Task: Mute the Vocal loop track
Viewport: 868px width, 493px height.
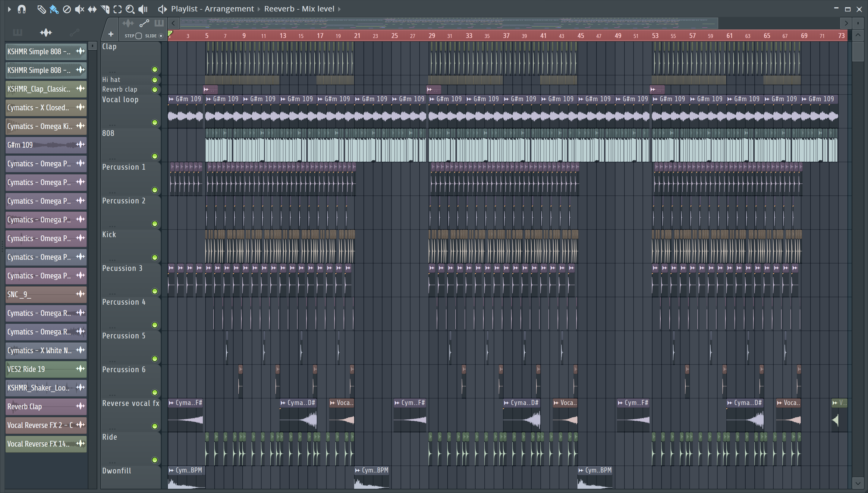Action: [x=155, y=123]
